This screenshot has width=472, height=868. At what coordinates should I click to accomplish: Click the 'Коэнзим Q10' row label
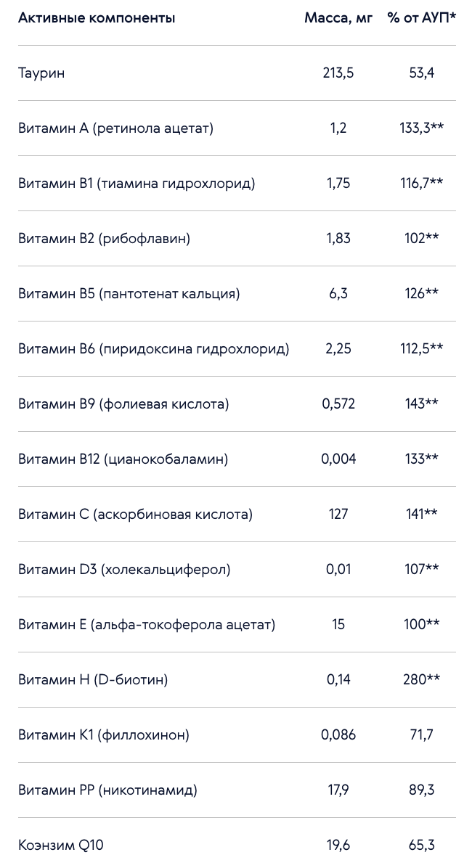61,846
